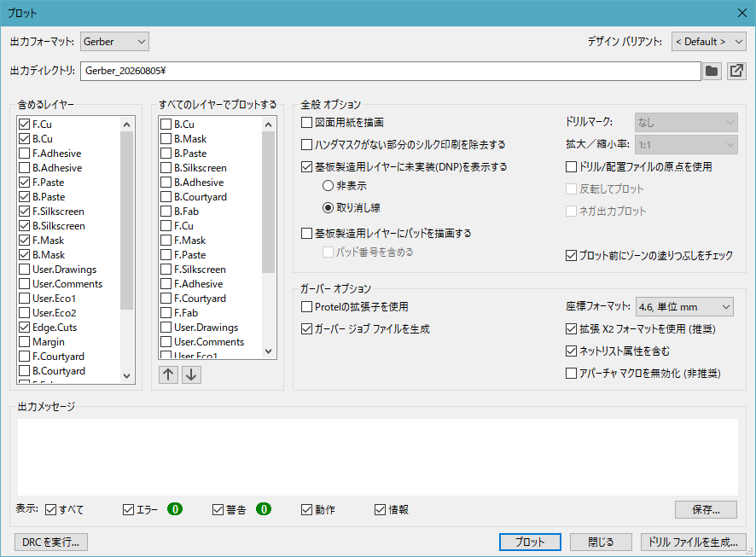The image size is (756, 557).
Task: Toggle プロット前にゾーンの塗りつぶしをチェック
Action: click(x=572, y=255)
